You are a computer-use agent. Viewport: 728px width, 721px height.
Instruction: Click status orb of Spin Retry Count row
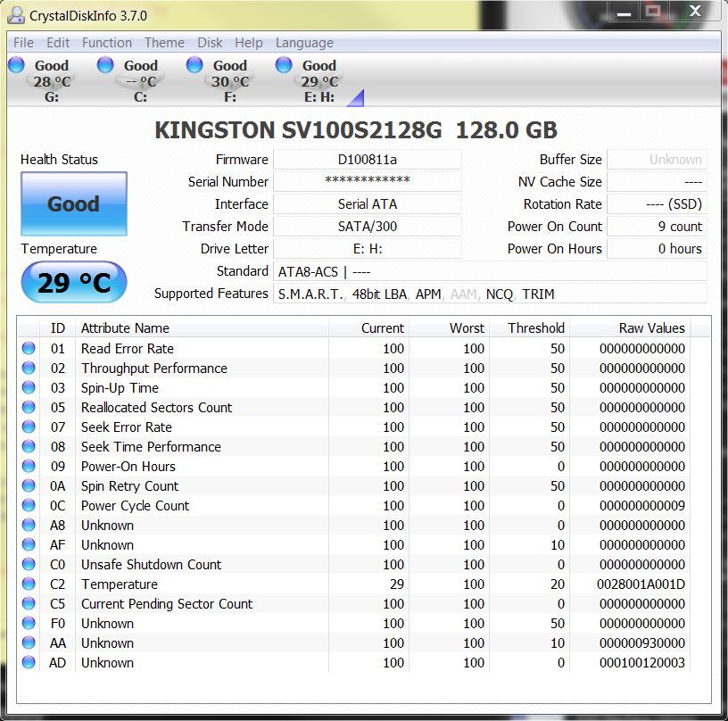pos(29,485)
